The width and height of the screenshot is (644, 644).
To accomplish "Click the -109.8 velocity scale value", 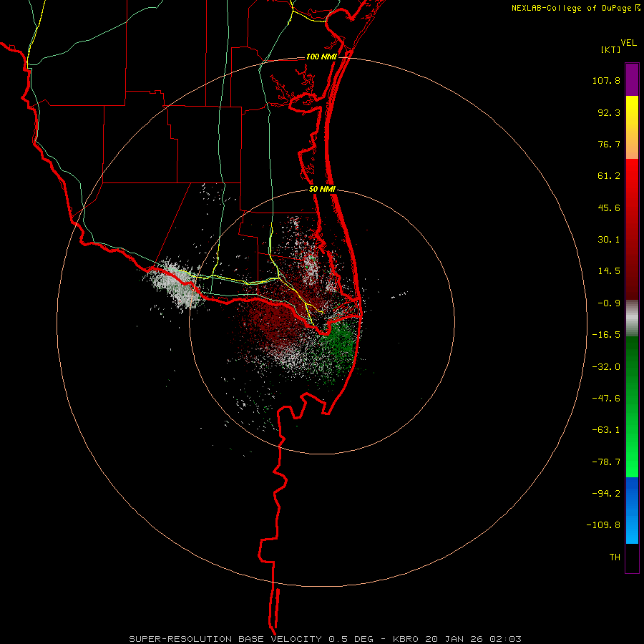I will tap(603, 525).
